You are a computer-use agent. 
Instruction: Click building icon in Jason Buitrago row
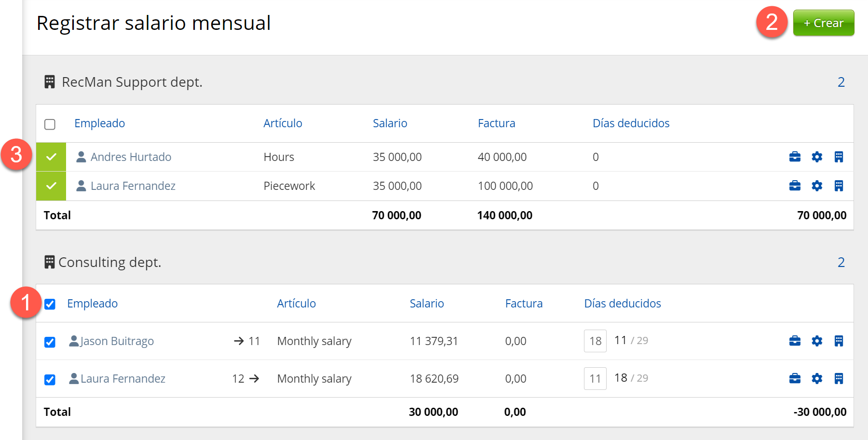coord(839,341)
